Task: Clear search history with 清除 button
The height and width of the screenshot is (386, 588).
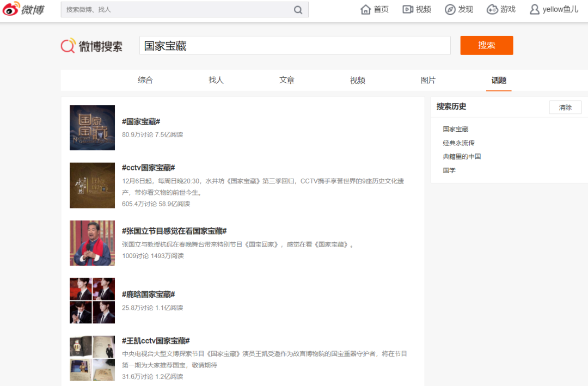Action: pyautogui.click(x=565, y=107)
